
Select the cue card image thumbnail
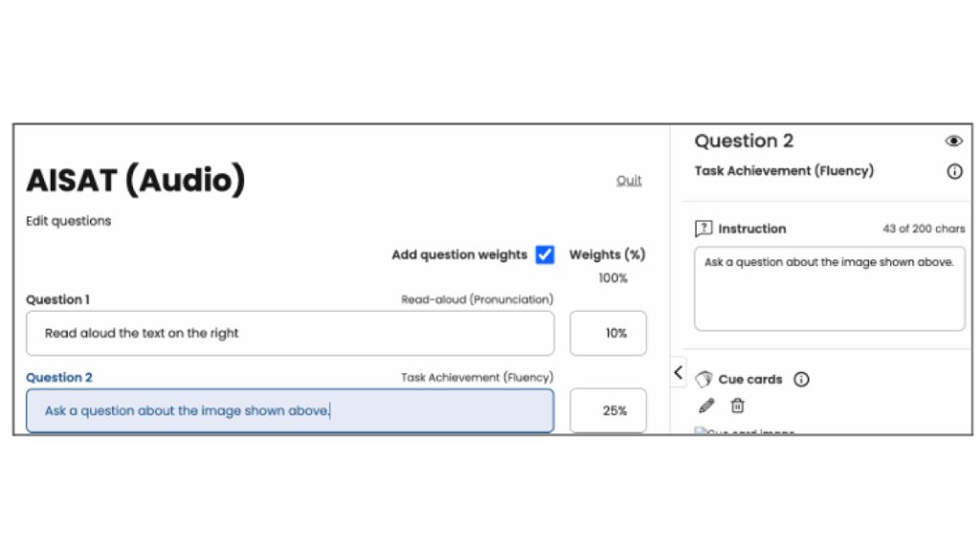745,431
